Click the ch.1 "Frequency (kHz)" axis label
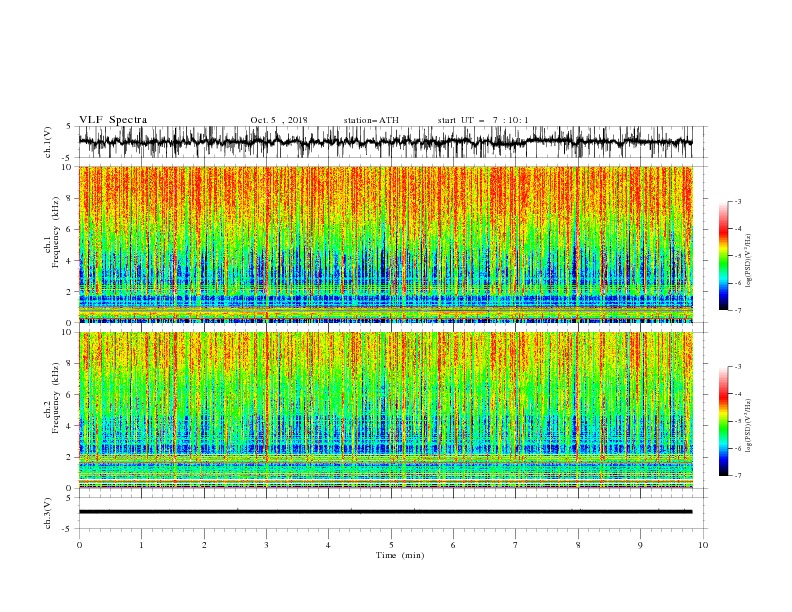This screenshot has width=792, height=612. pyautogui.click(x=56, y=232)
